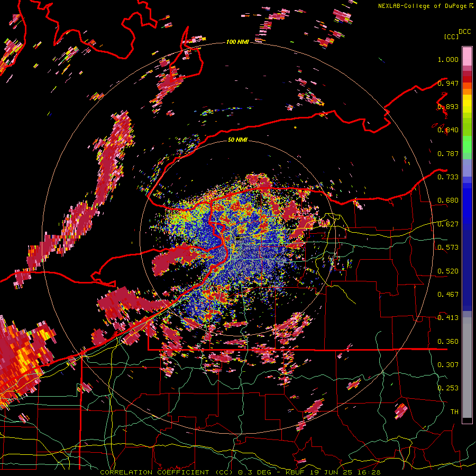Viewport: 476px width, 476px height.
Task: Click the 0.787 scale value
Action: coord(448,153)
